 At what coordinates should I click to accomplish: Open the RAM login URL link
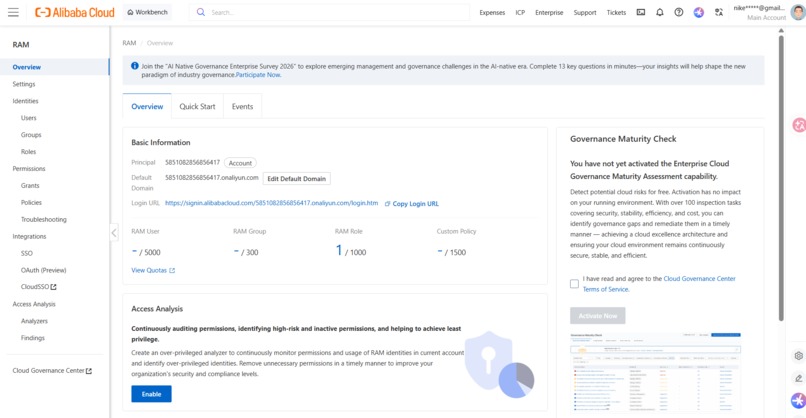271,203
